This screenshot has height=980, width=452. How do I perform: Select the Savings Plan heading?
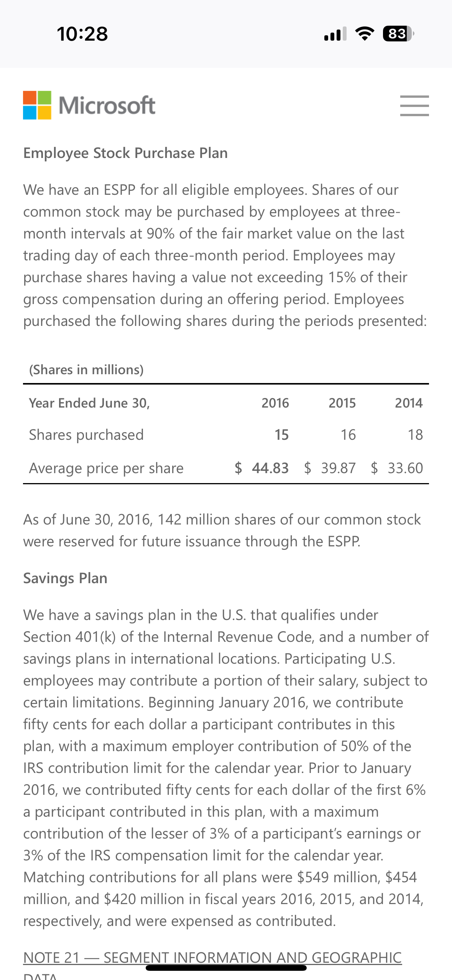click(x=65, y=578)
